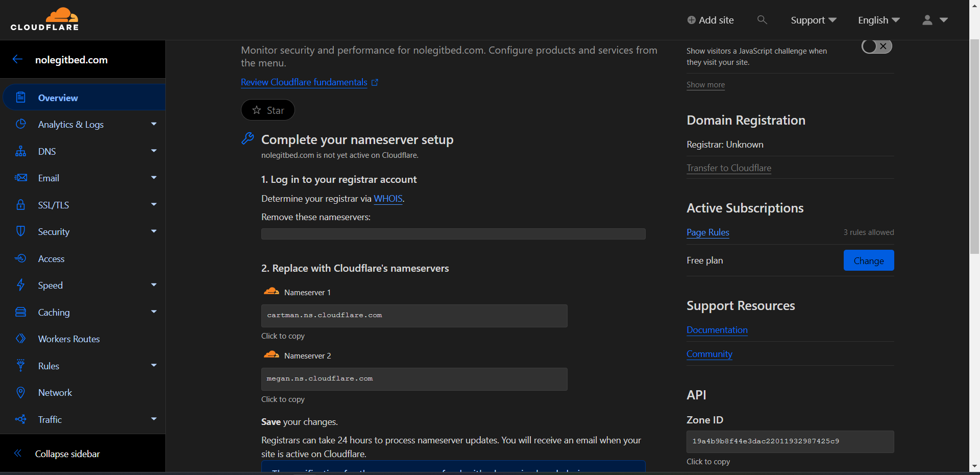Click the Access sidebar icon
Viewport: 980px width, 475px height.
tap(20, 258)
